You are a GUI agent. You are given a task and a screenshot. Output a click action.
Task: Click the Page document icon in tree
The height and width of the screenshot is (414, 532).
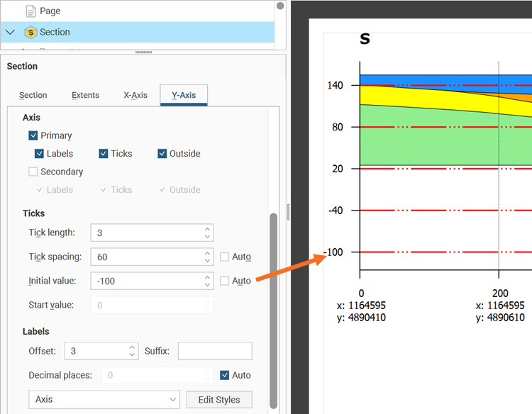[31, 11]
